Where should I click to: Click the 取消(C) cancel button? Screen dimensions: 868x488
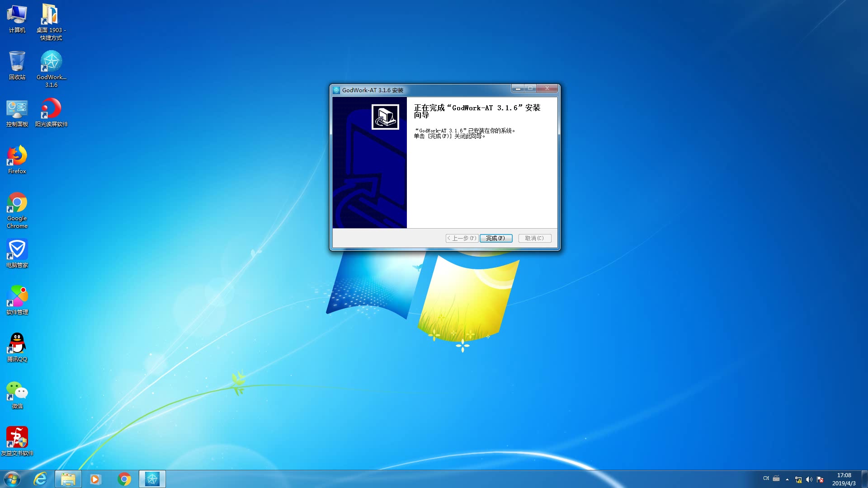[535, 238]
